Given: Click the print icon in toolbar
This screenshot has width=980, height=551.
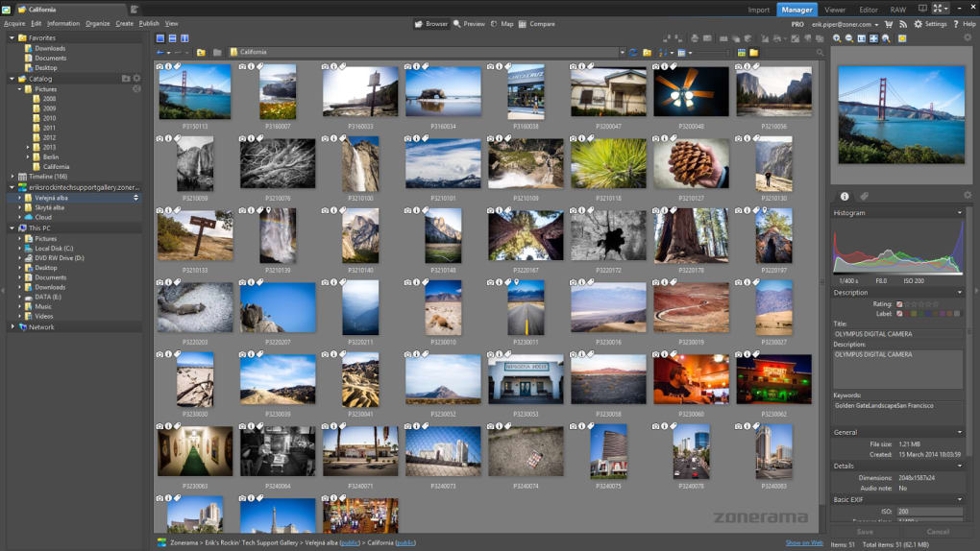Looking at the screenshot, I should tap(694, 38).
